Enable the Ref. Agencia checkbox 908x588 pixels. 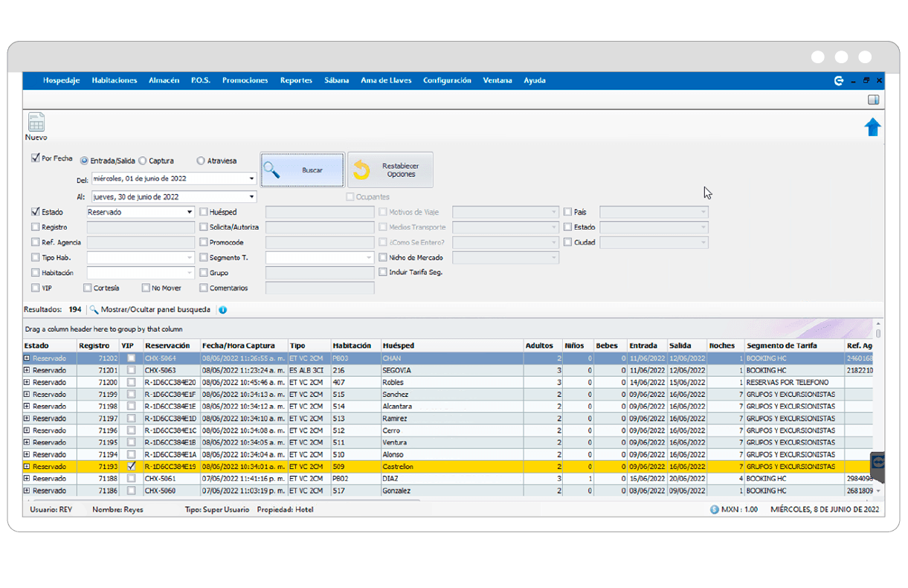coord(36,242)
